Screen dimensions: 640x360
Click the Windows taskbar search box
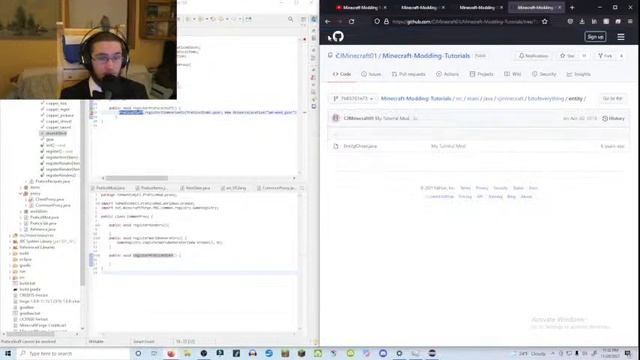click(73, 353)
